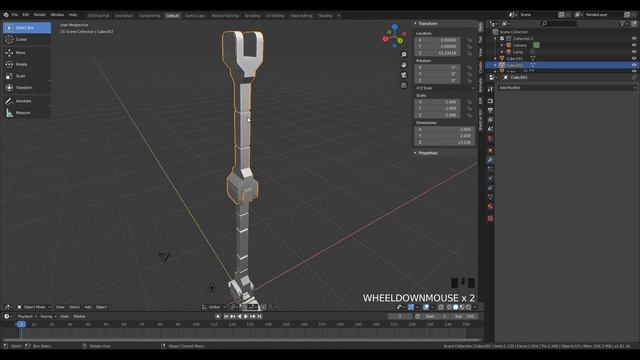Select the Cursor tool

[27, 40]
